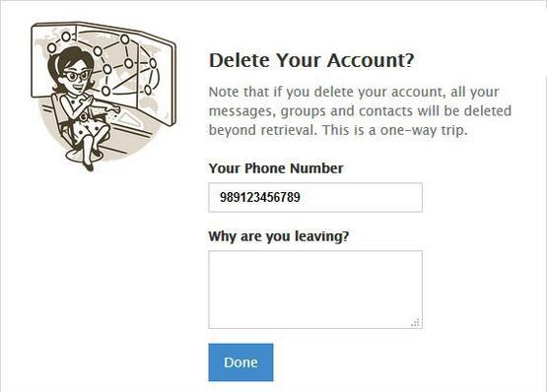Image resolution: width=547 pixels, height=392 pixels.
Task: Click inside the Why are you leaving text area
Action: 315,290
